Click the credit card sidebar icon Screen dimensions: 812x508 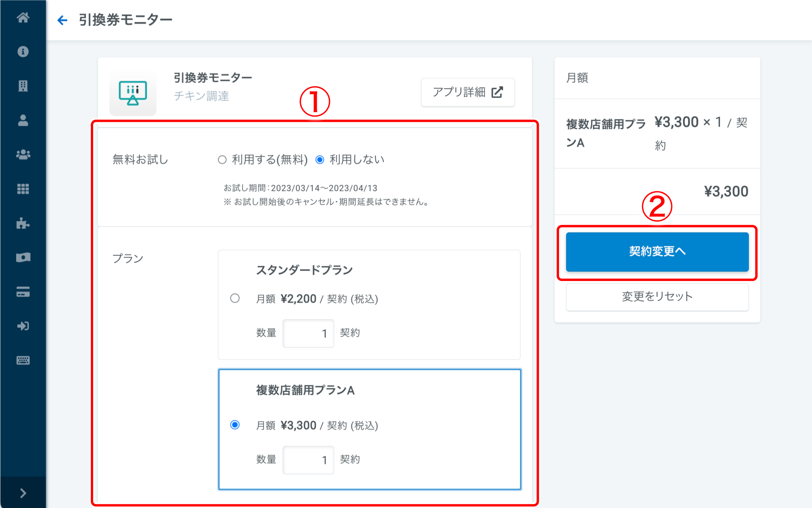coord(23,292)
